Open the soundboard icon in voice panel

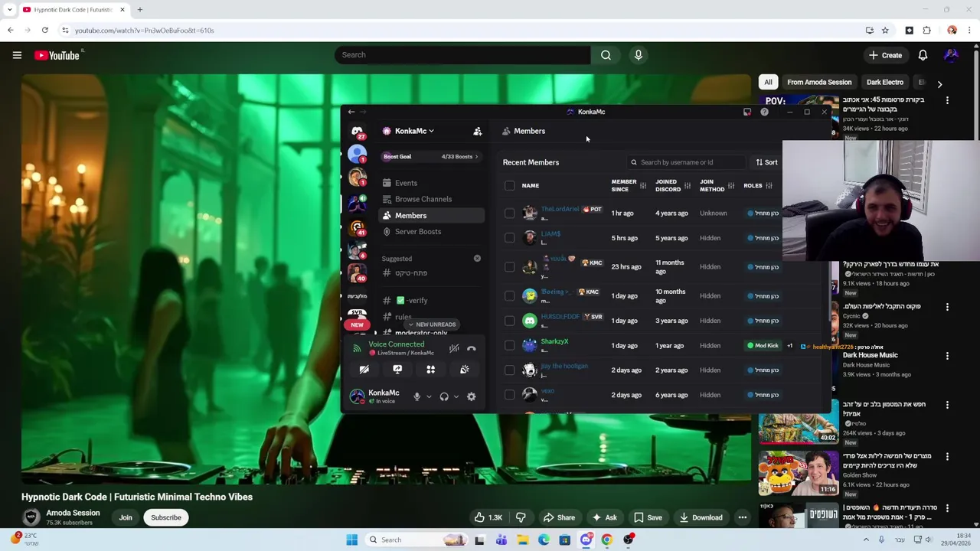coord(464,370)
